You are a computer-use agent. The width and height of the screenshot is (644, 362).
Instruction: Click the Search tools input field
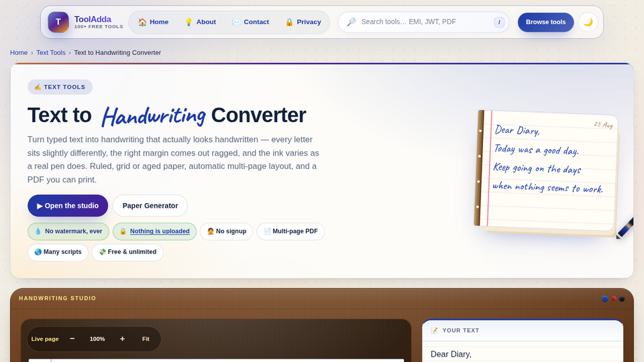[x=424, y=22]
